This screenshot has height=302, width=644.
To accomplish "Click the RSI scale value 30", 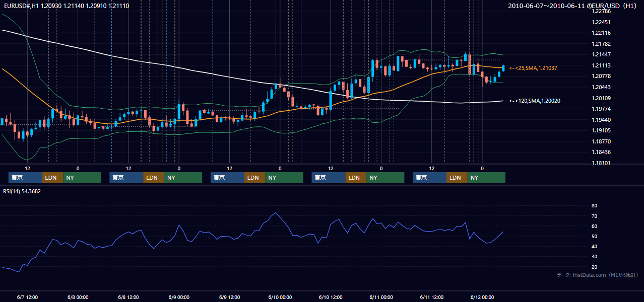I will 594,257.
